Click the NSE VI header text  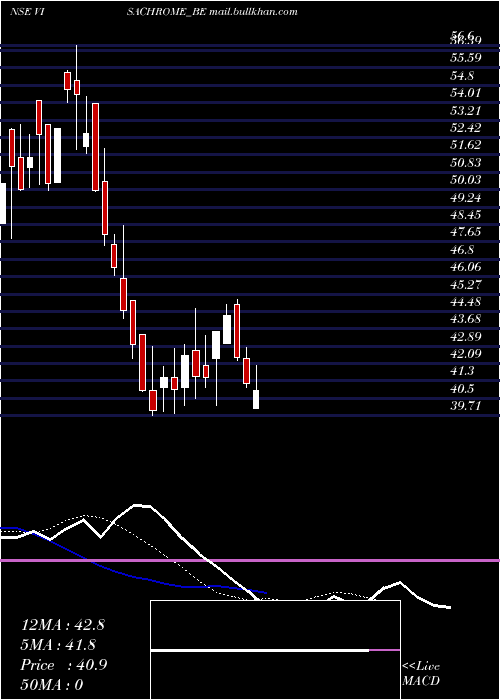26,12
